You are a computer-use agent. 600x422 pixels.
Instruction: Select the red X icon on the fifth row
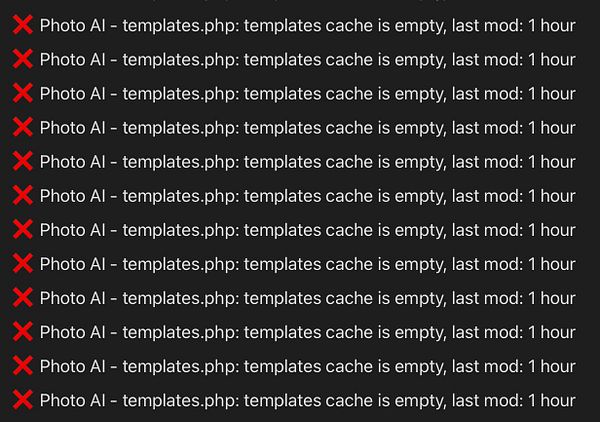pyautogui.click(x=23, y=161)
